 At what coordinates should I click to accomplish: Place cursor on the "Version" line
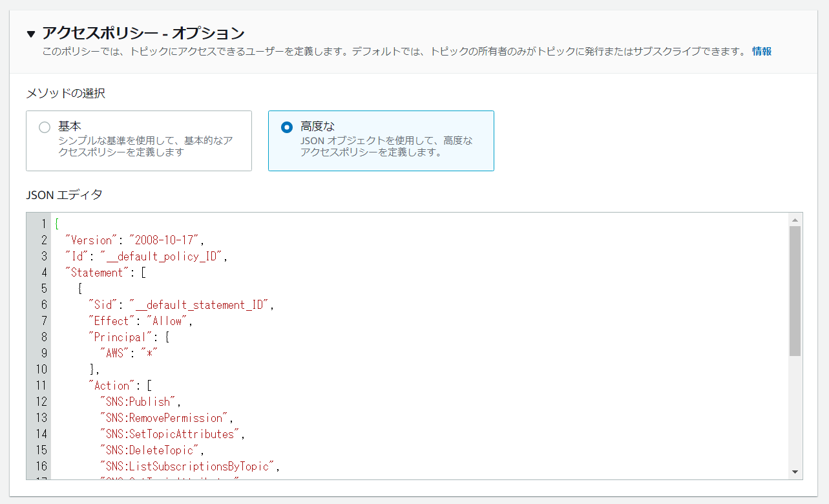(134, 240)
